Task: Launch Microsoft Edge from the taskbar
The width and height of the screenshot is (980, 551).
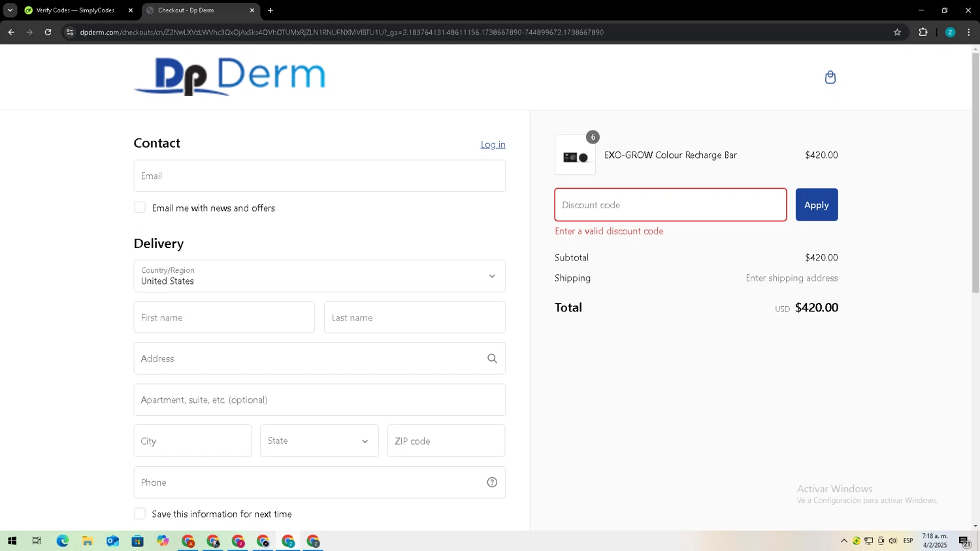Action: click(62, 541)
